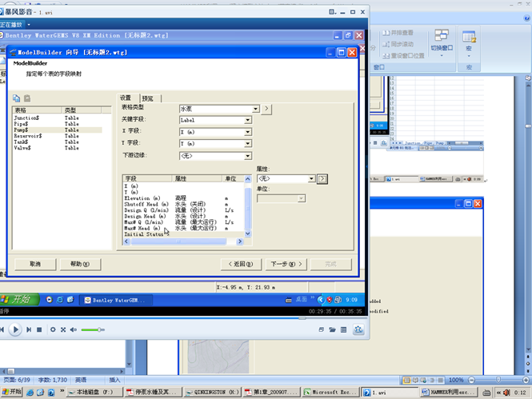Expand the 下游边缘 dropdown
Viewport: 532px width, 399px height.
247,155
